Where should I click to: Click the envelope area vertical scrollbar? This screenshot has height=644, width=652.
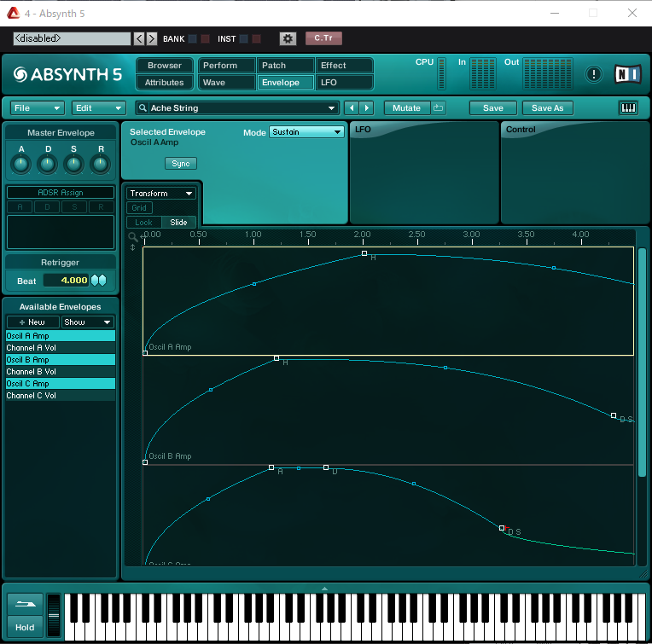642,362
